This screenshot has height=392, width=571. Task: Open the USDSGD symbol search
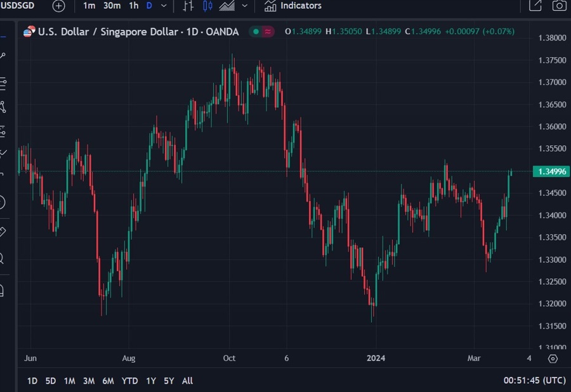(18, 6)
